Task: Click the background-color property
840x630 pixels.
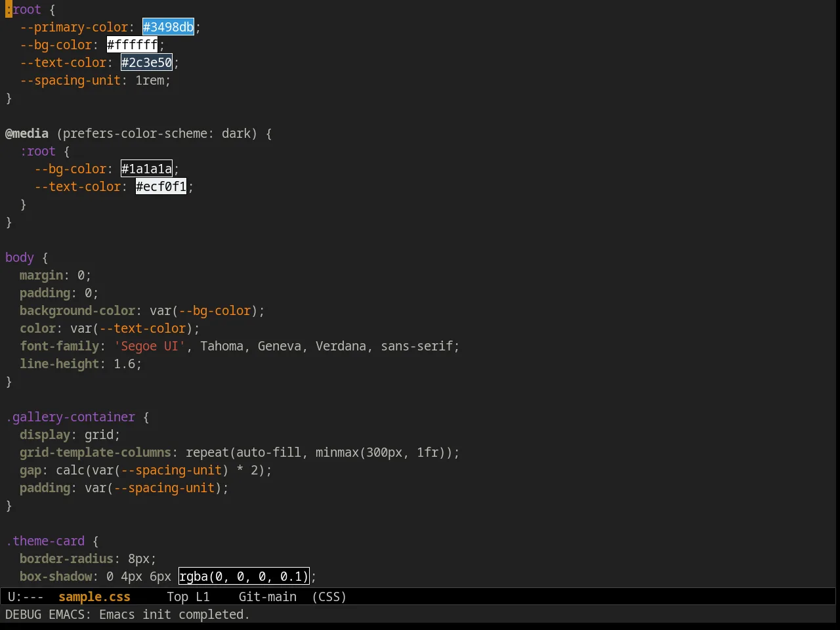Action: [77, 310]
